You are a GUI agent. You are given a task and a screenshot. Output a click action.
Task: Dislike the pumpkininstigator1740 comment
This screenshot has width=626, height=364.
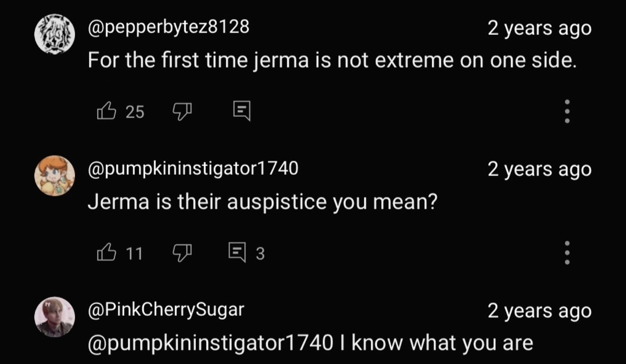[183, 253]
